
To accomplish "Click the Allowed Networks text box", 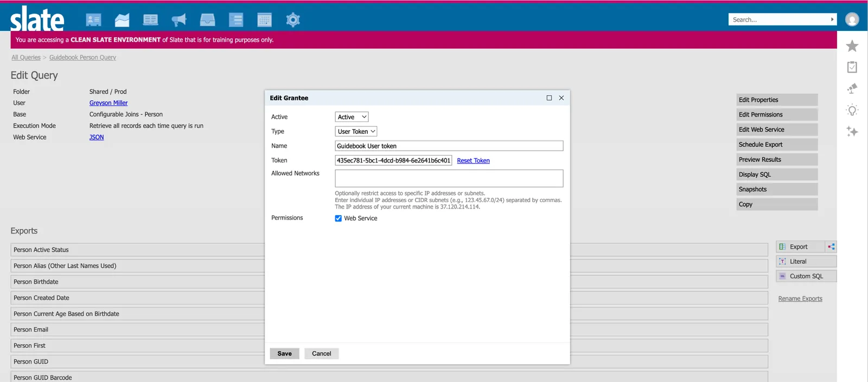I will (449, 178).
